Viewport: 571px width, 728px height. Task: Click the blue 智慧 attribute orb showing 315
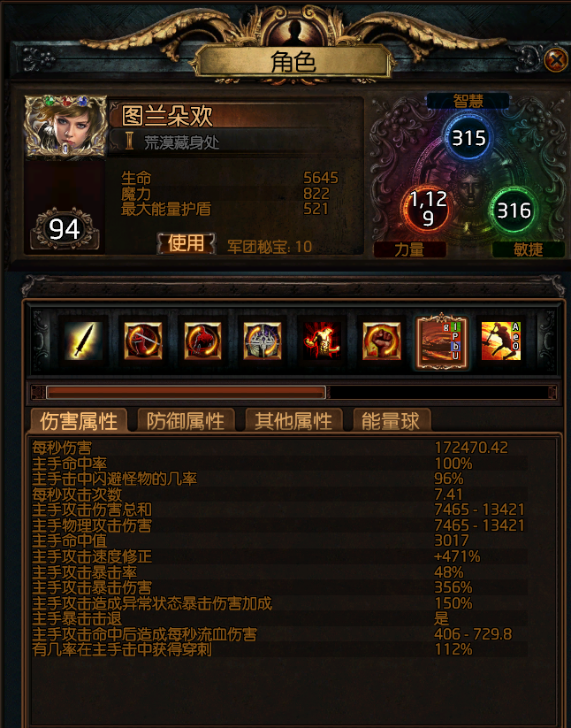[x=468, y=138]
